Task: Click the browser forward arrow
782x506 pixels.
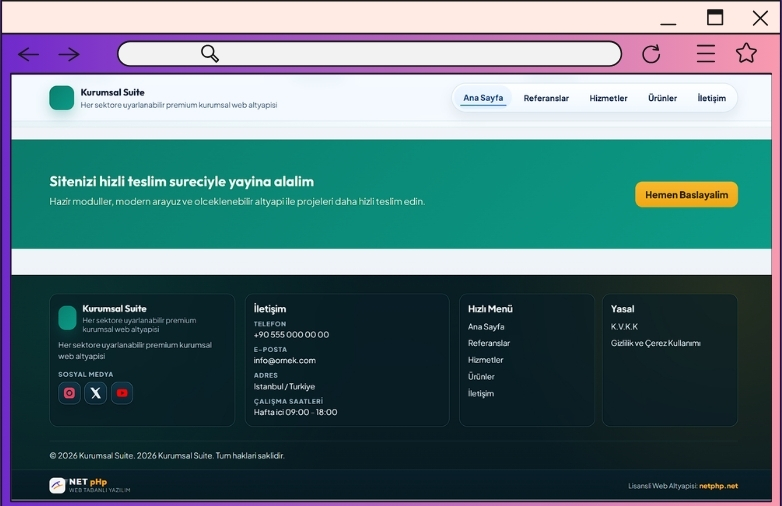Action: (68, 54)
